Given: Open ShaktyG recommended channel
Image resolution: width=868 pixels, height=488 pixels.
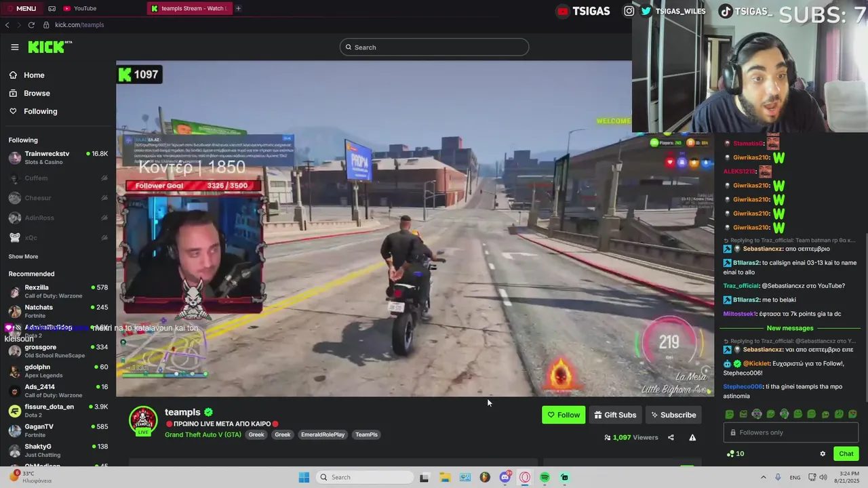Looking at the screenshot, I should pyautogui.click(x=58, y=450).
